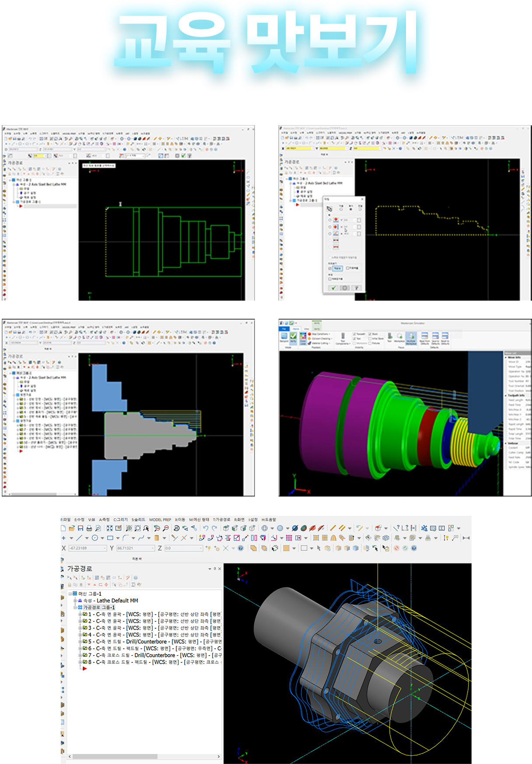
Task: Click the select all operations icon
Action: point(69,577)
